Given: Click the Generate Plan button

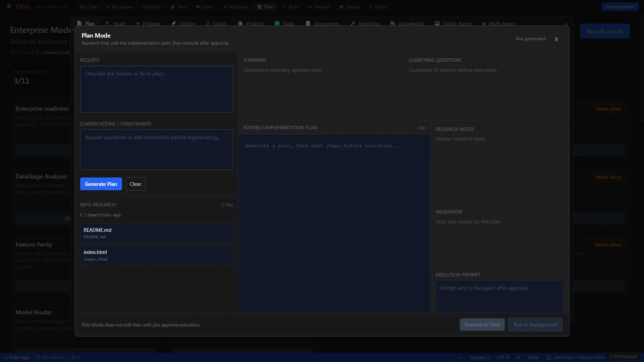Looking at the screenshot, I should (x=101, y=184).
